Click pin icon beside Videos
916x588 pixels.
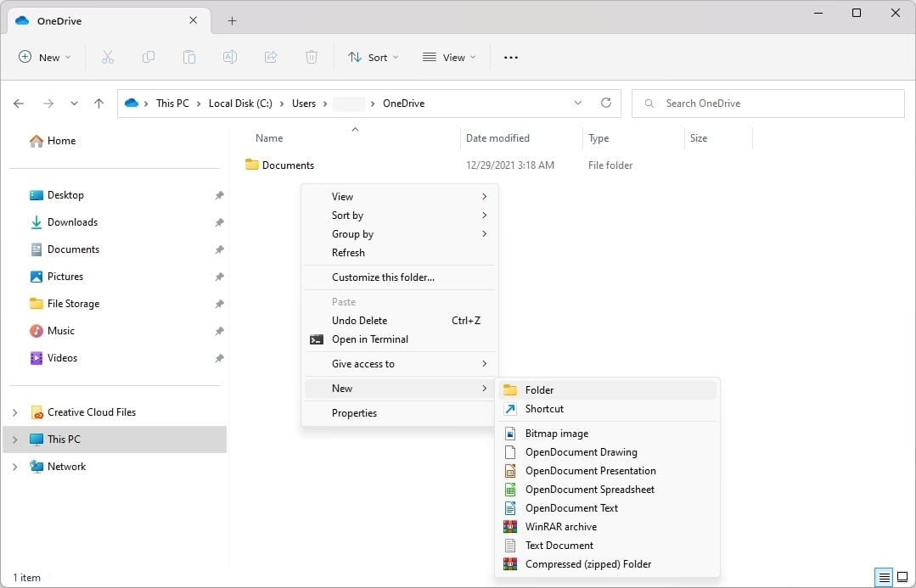219,358
